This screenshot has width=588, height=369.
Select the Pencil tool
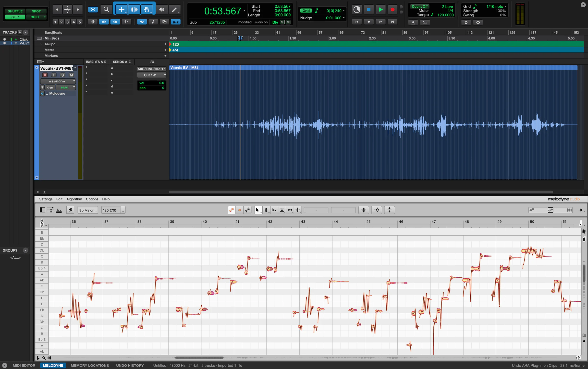(174, 10)
